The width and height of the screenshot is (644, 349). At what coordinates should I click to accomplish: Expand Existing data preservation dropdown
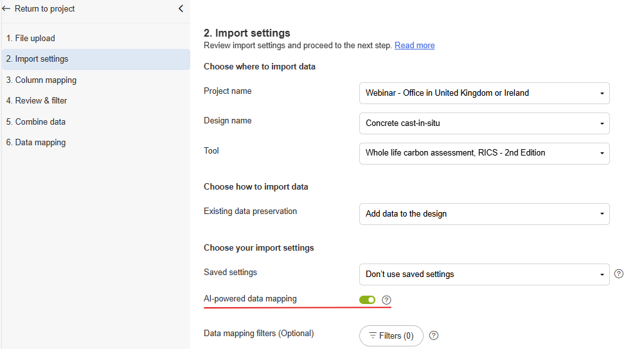pos(484,214)
